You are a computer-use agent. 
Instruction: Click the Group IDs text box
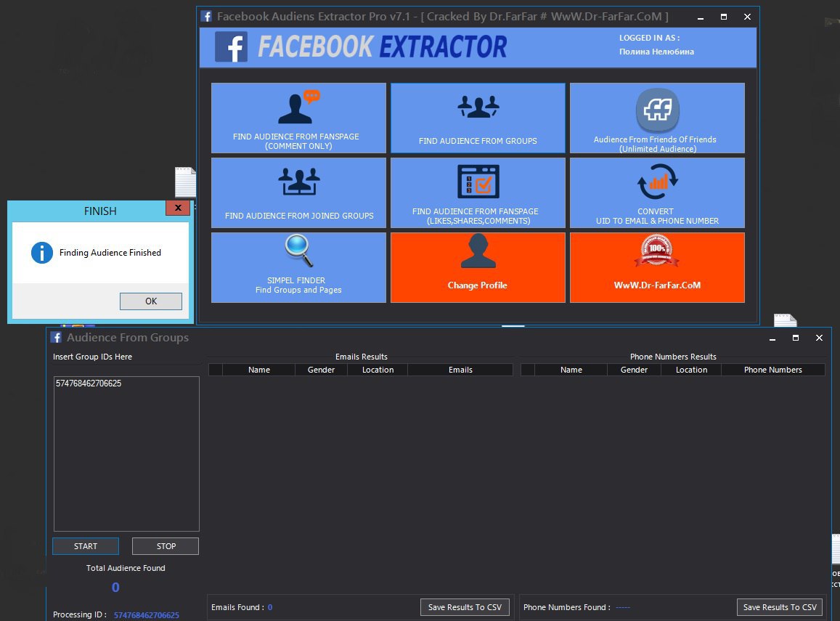click(126, 454)
